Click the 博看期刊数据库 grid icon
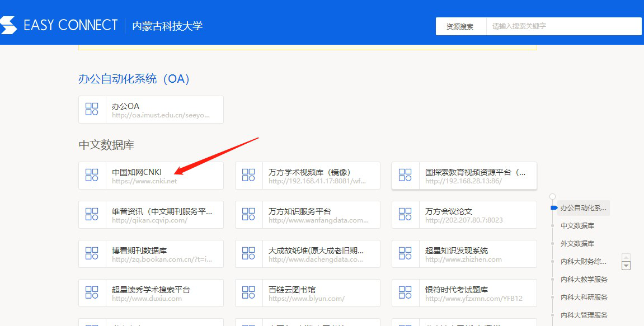 pos(92,254)
